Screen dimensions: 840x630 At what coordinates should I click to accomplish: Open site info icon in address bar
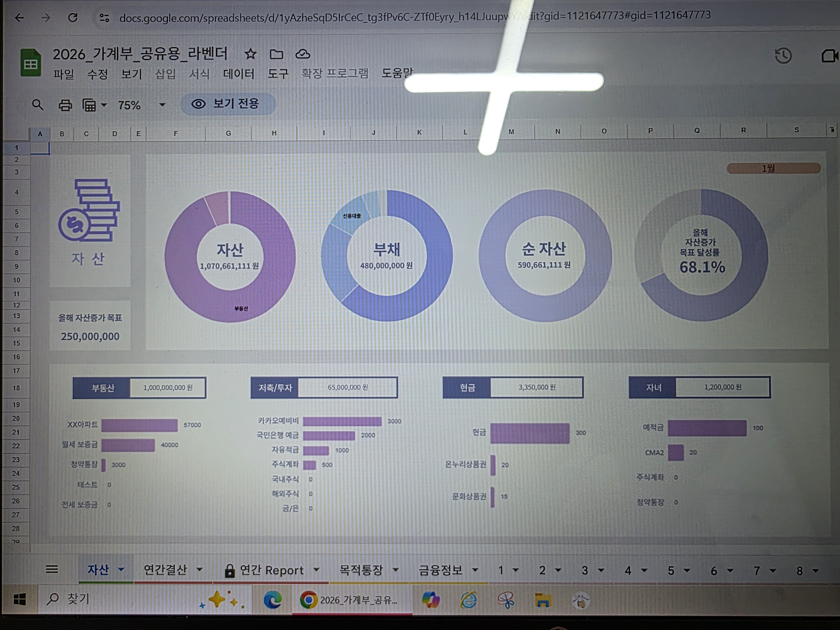(x=104, y=18)
